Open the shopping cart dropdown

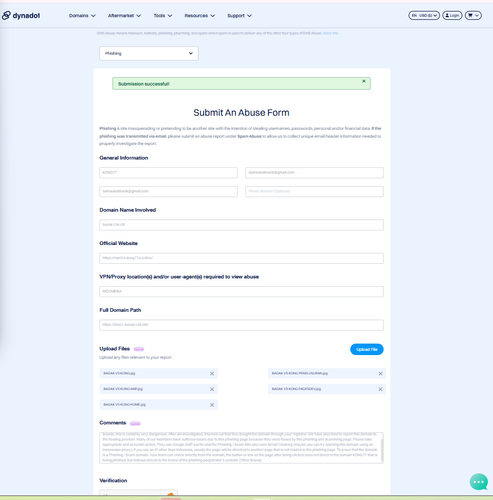coord(473,15)
